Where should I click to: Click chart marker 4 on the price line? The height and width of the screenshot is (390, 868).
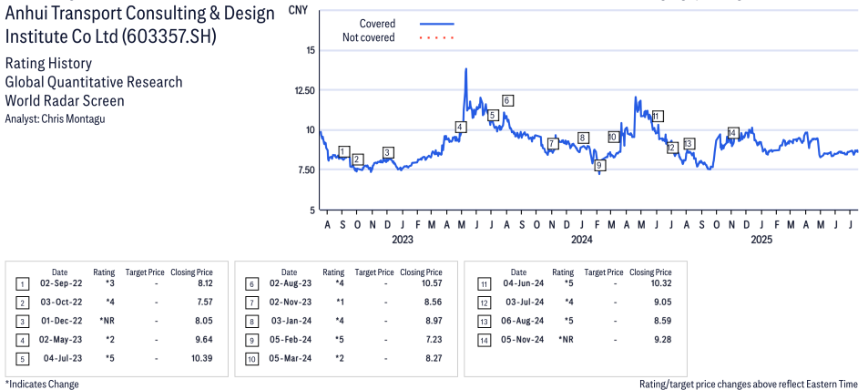click(x=461, y=127)
